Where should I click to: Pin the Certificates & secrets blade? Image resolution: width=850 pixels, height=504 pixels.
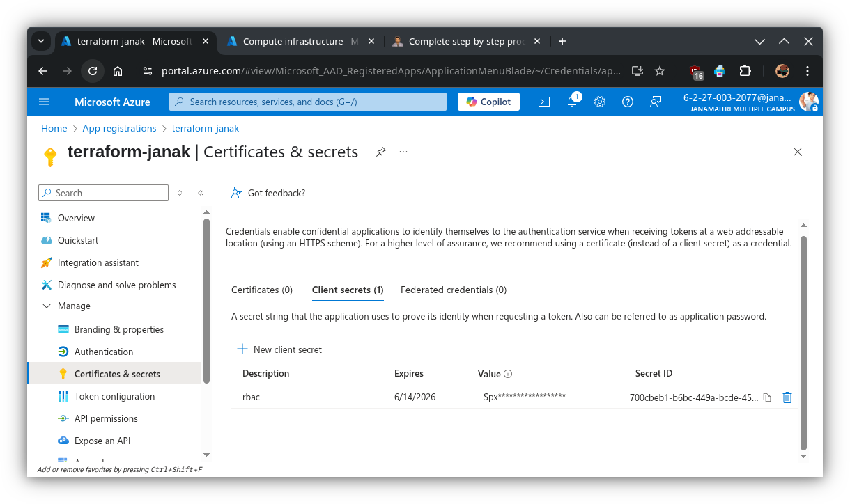381,152
